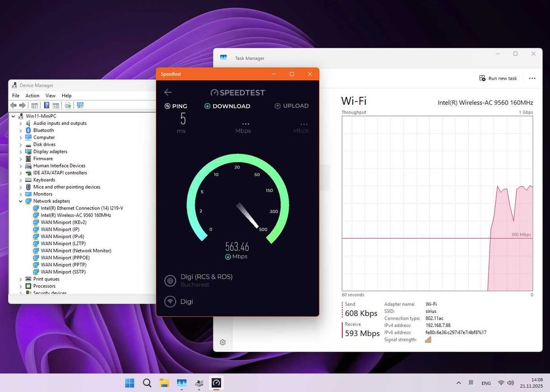
Task: Click the globe icon beside Digi (RCS & RDS)
Action: pos(170,281)
